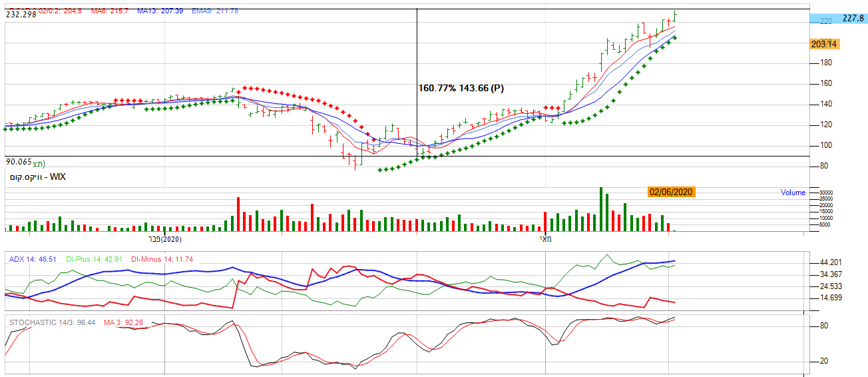Select the ADX 14 indicator label

click(33, 259)
